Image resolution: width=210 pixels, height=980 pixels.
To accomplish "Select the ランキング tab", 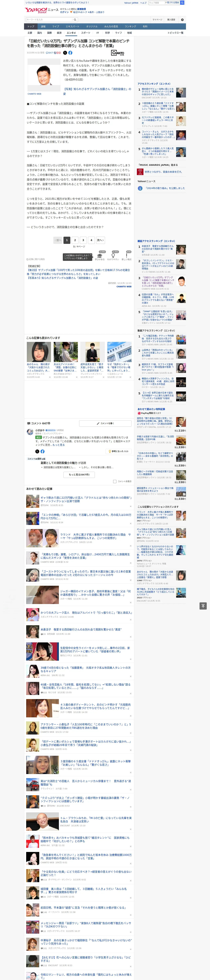I will (130, 26).
